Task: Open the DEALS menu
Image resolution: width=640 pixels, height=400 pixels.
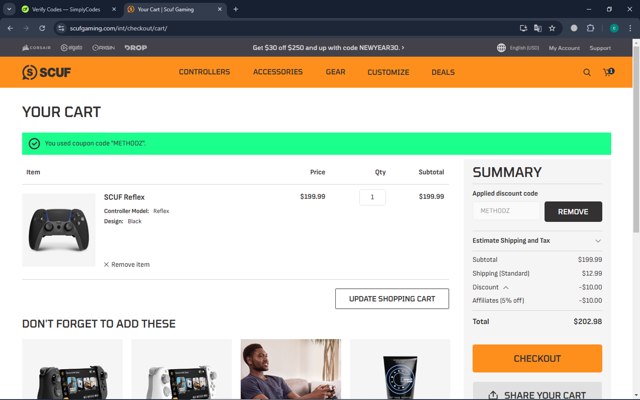Action: tap(443, 72)
